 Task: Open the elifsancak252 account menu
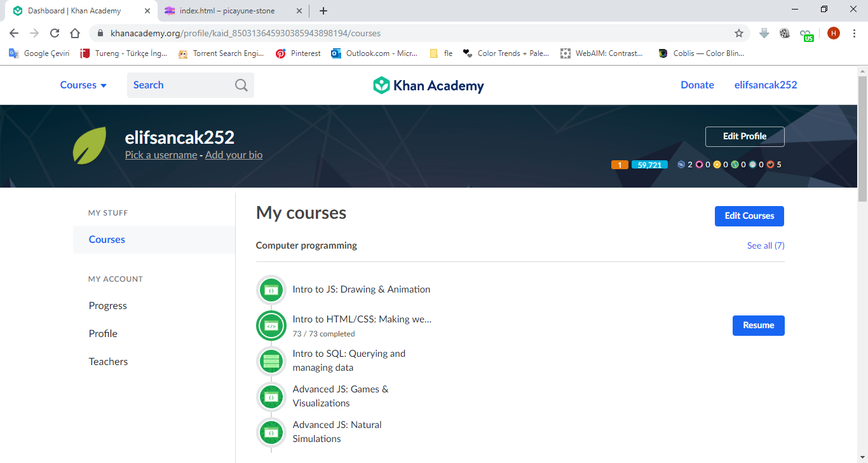(x=766, y=85)
